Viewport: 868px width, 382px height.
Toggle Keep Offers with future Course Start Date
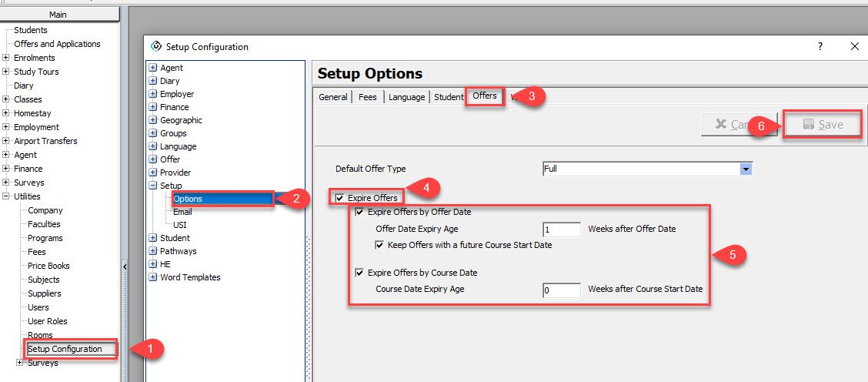pyautogui.click(x=379, y=245)
